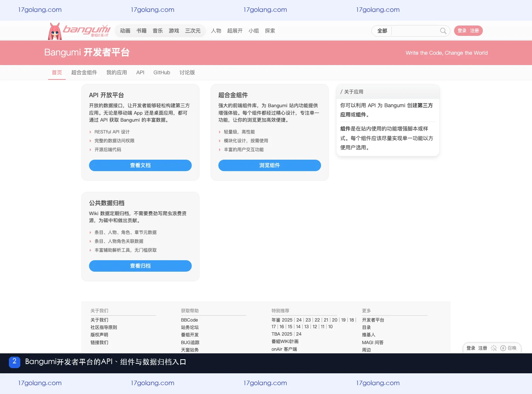Screen dimensions: 532x394
Task: Switch to the 超合金组件 tab
Action: 84,72
